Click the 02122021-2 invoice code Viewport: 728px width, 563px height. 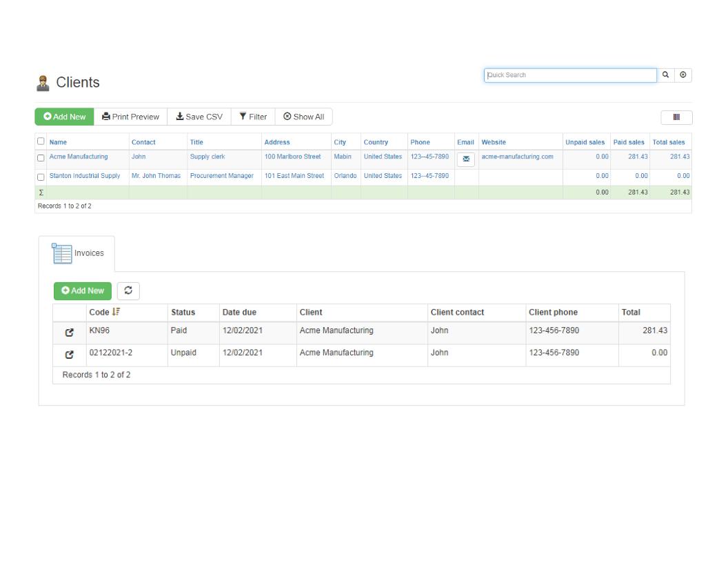(110, 353)
